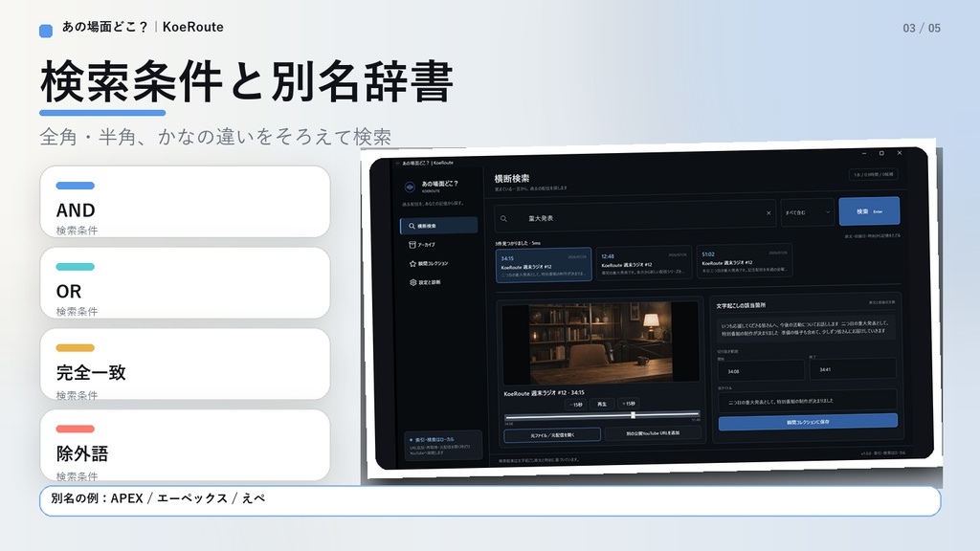Maximize the KoeRoute app window
This screenshot has width=980, height=551.
pyautogui.click(x=881, y=153)
